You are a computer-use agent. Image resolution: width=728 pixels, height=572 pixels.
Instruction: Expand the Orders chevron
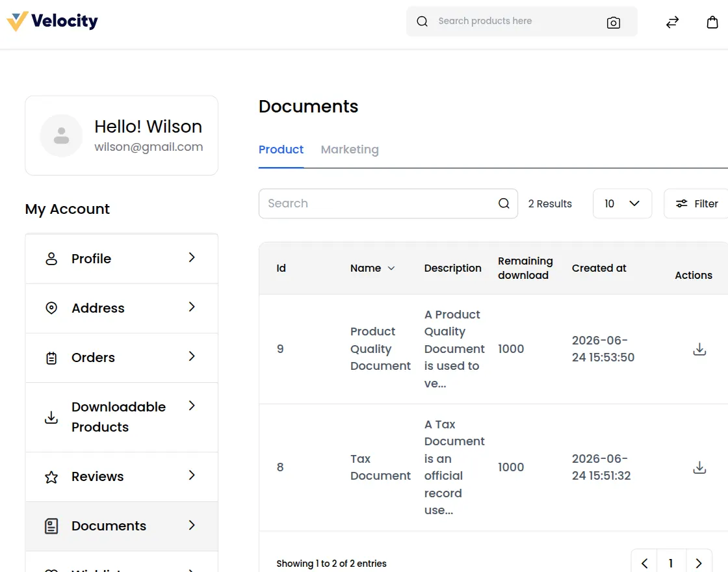[192, 356]
